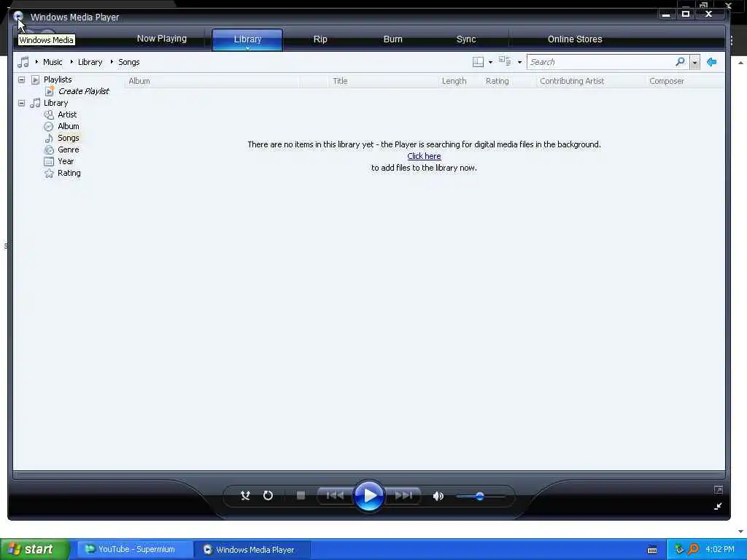
Task: Open the Sync tab
Action: click(x=466, y=39)
